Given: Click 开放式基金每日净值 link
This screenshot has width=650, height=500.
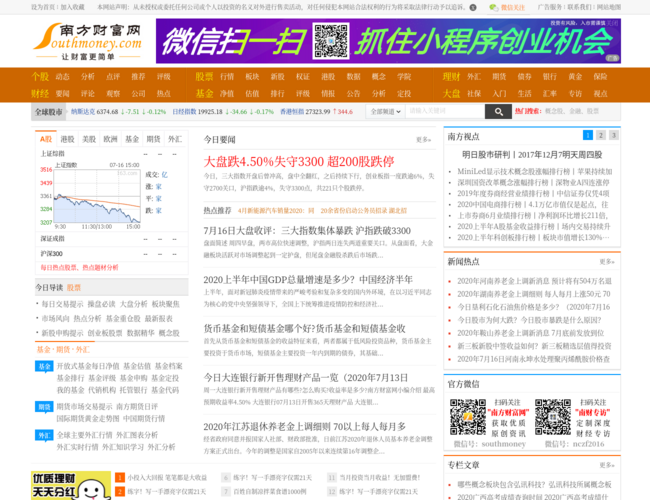Looking at the screenshot, I should (88, 366).
